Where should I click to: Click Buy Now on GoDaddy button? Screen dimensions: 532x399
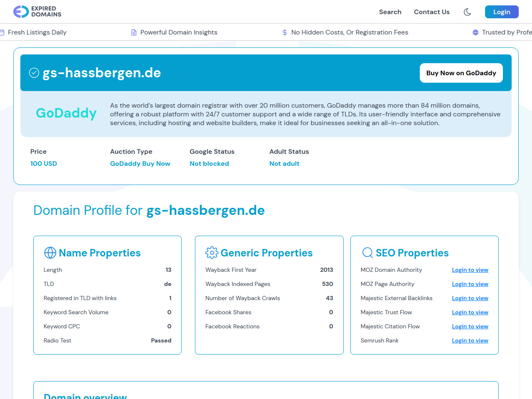click(461, 73)
